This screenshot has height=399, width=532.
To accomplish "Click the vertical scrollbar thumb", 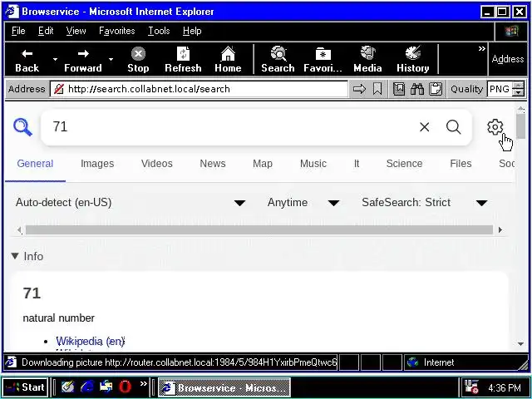I will tap(521, 126).
